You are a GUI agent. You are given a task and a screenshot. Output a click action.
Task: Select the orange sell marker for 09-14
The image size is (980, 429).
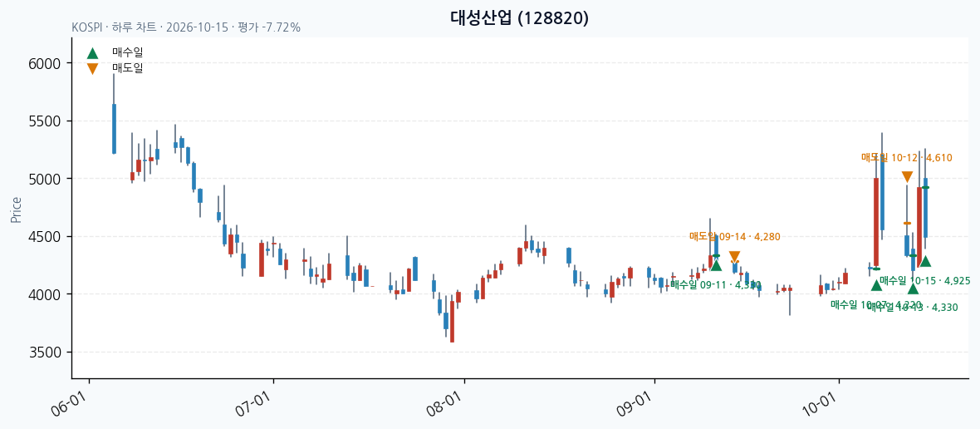click(734, 257)
